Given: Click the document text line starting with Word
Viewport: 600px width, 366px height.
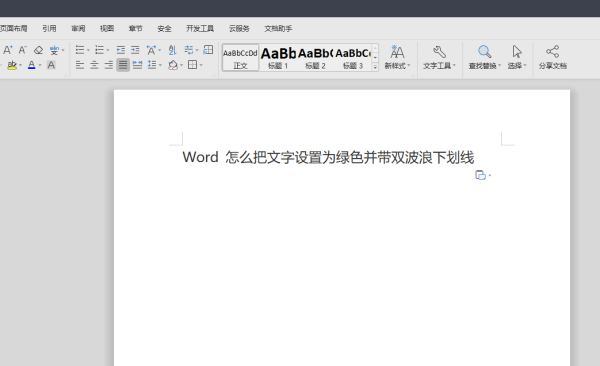Looking at the screenshot, I should point(328,157).
